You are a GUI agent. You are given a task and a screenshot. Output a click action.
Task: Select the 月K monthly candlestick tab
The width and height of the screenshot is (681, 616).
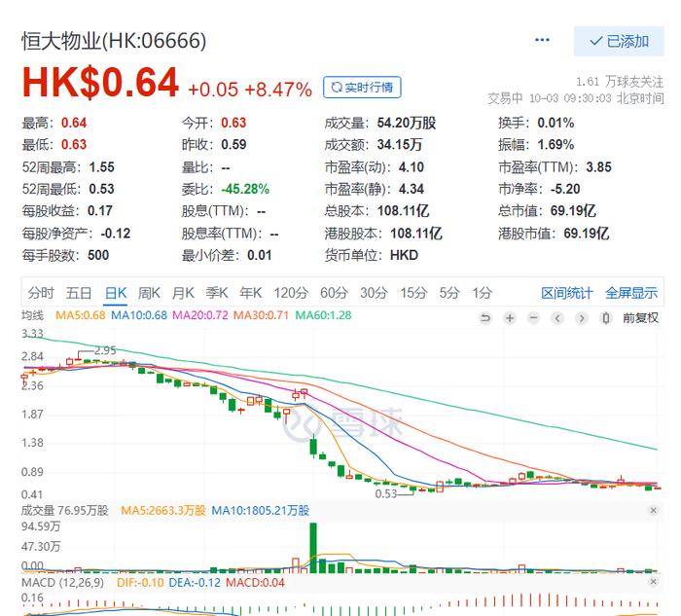183,293
